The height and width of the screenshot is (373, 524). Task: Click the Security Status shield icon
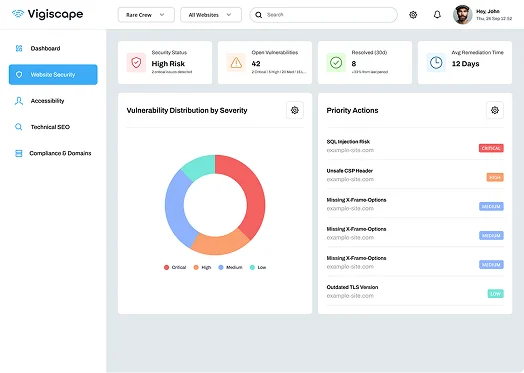pyautogui.click(x=136, y=63)
